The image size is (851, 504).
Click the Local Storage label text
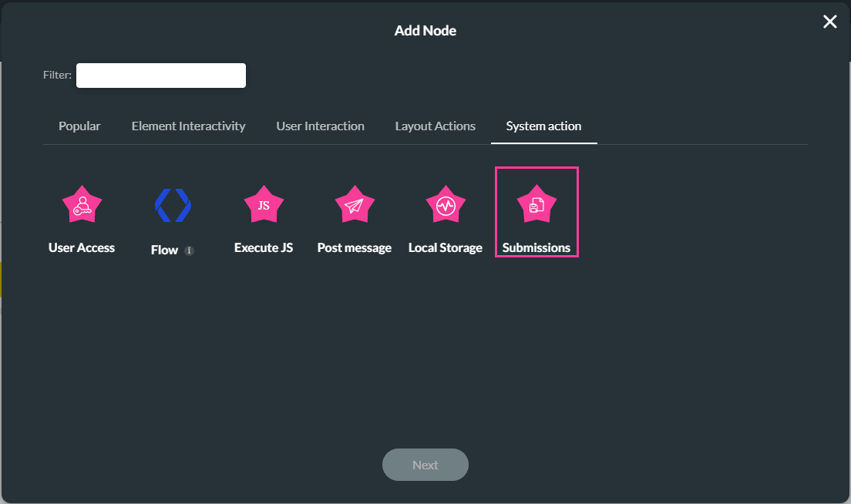pos(446,247)
